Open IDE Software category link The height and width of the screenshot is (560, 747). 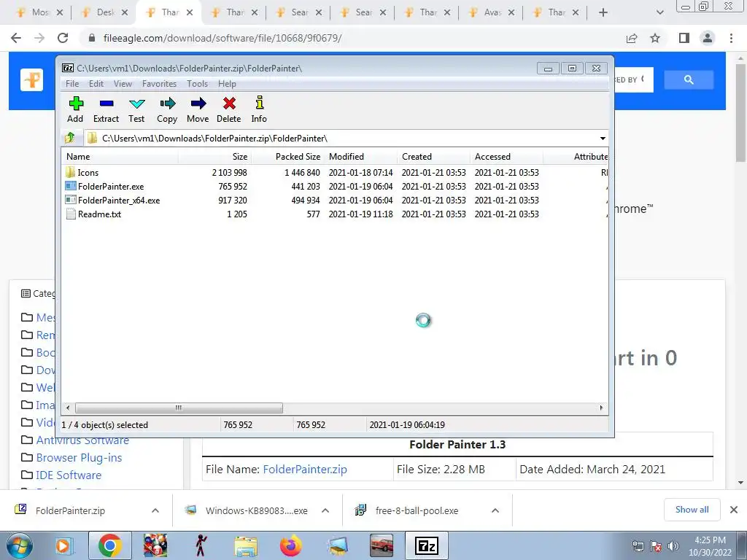click(x=69, y=475)
